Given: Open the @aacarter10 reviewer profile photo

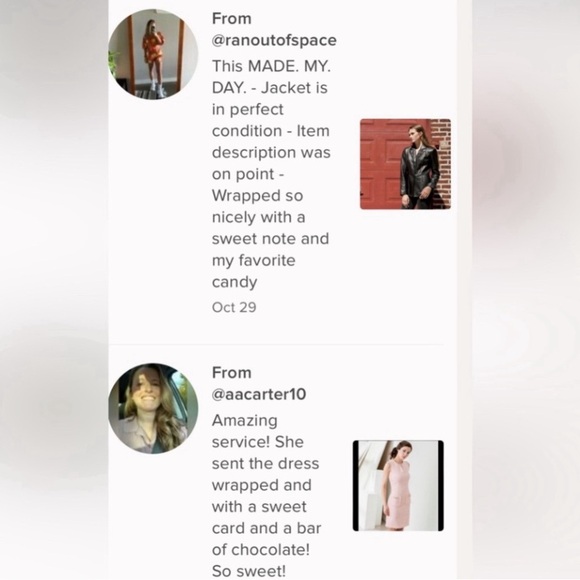Looking at the screenshot, I should click(153, 408).
